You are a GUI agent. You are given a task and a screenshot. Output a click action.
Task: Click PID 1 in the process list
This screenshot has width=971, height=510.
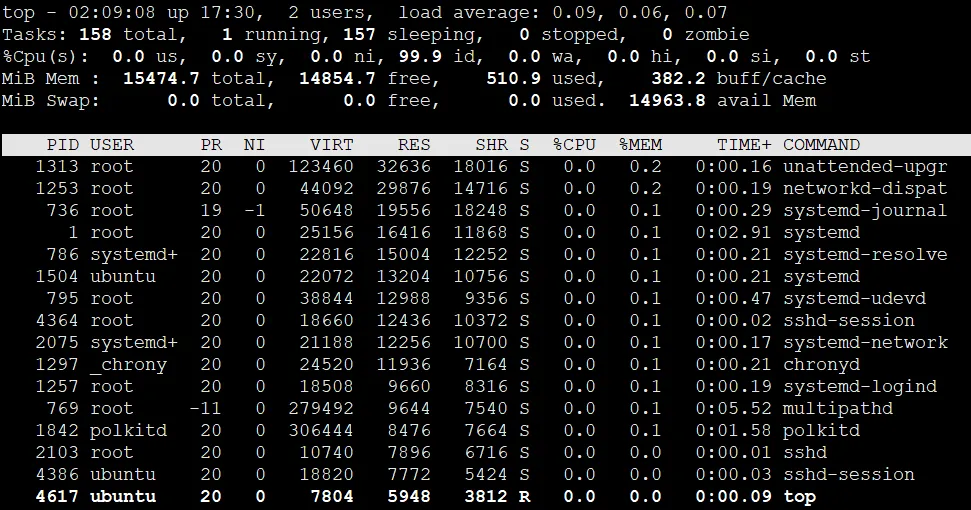74,233
